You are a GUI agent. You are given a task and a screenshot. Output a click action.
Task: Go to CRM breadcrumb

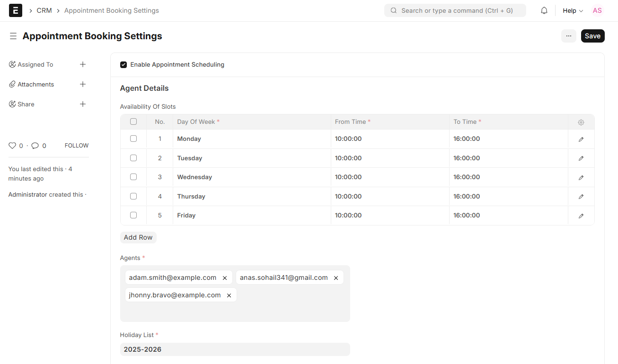click(44, 10)
